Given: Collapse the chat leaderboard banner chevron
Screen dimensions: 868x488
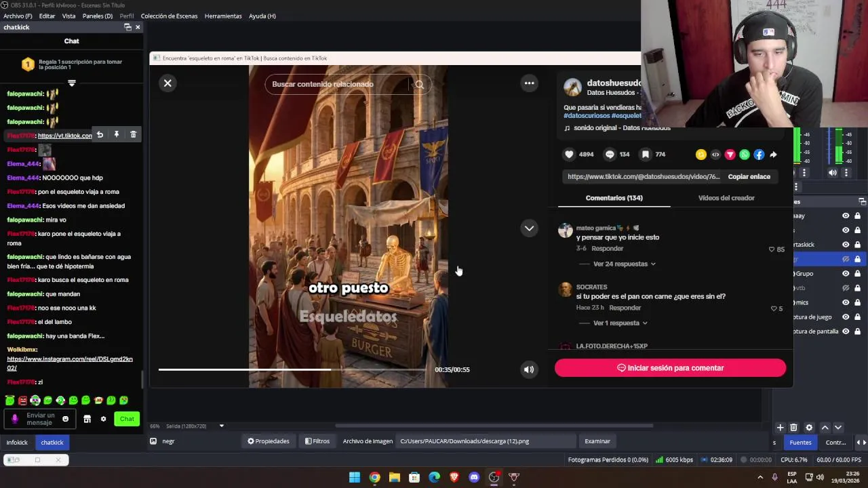Looking at the screenshot, I should tap(71, 83).
